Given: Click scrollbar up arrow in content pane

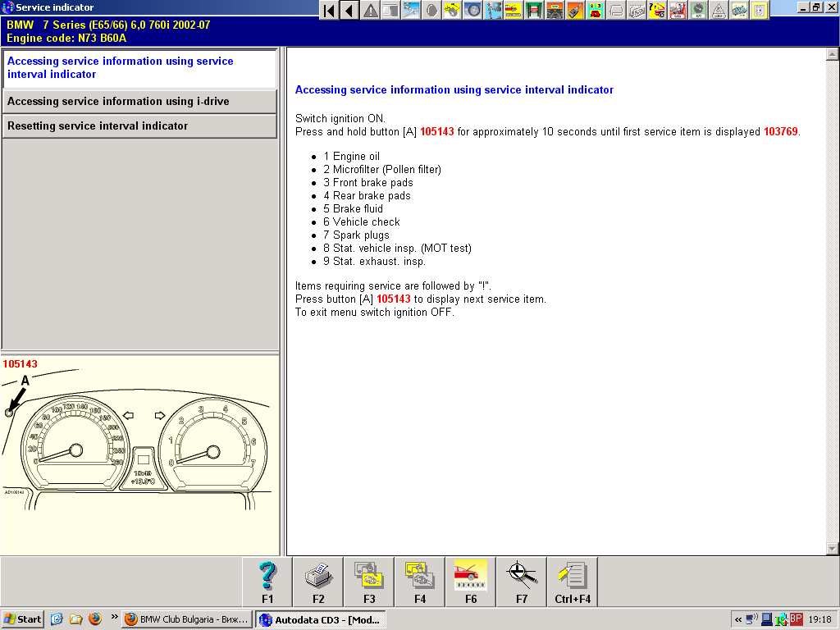Looking at the screenshot, I should tap(832, 53).
